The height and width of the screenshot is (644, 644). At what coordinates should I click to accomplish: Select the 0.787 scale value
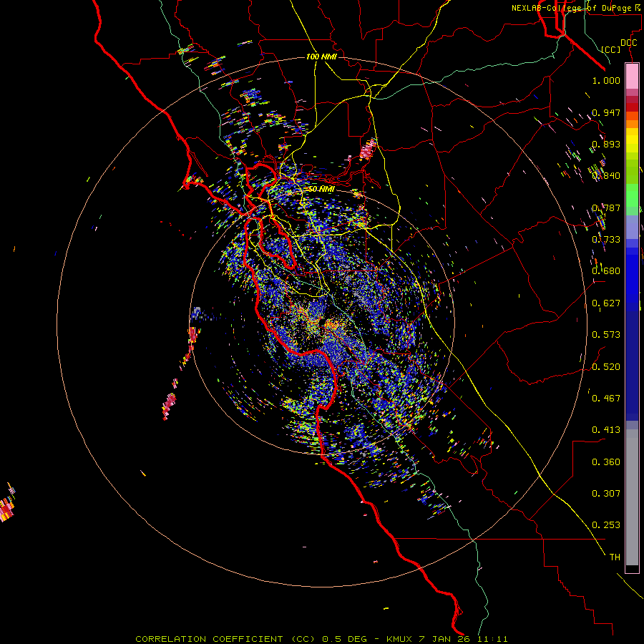pos(606,208)
